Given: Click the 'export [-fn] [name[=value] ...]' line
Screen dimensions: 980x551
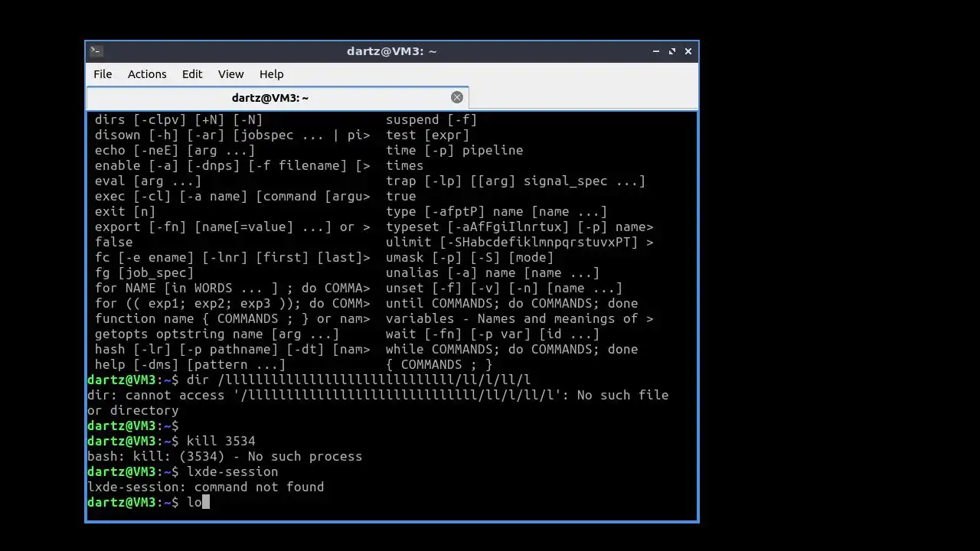Looking at the screenshot, I should pos(233,227).
